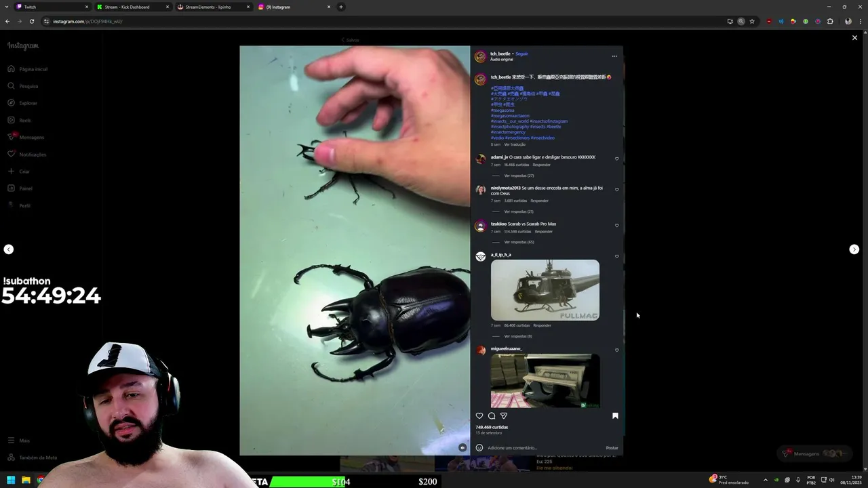Switch to Stream - Kick Dashboard tab
This screenshot has height=488, width=868.
point(132,7)
